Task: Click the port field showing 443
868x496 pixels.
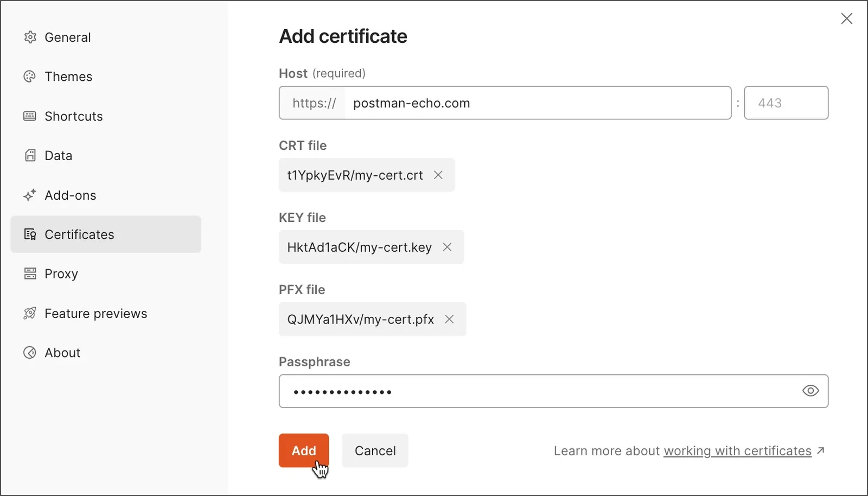Action: [x=786, y=103]
